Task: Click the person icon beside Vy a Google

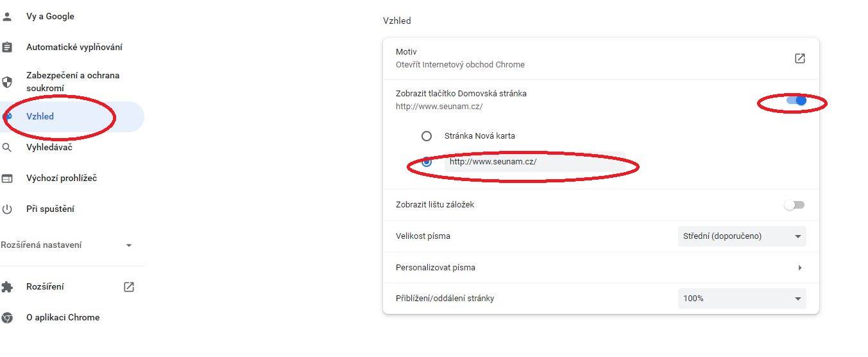Action: [x=7, y=16]
